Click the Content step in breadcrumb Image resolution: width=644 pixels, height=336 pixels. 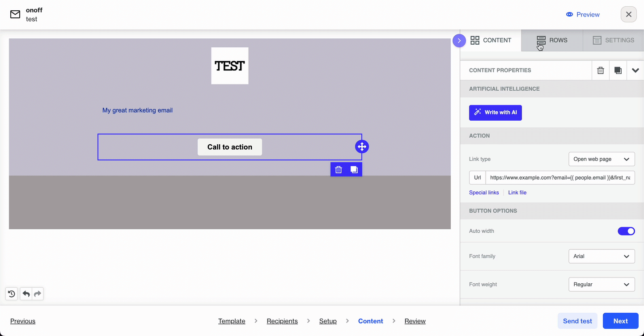click(x=371, y=321)
